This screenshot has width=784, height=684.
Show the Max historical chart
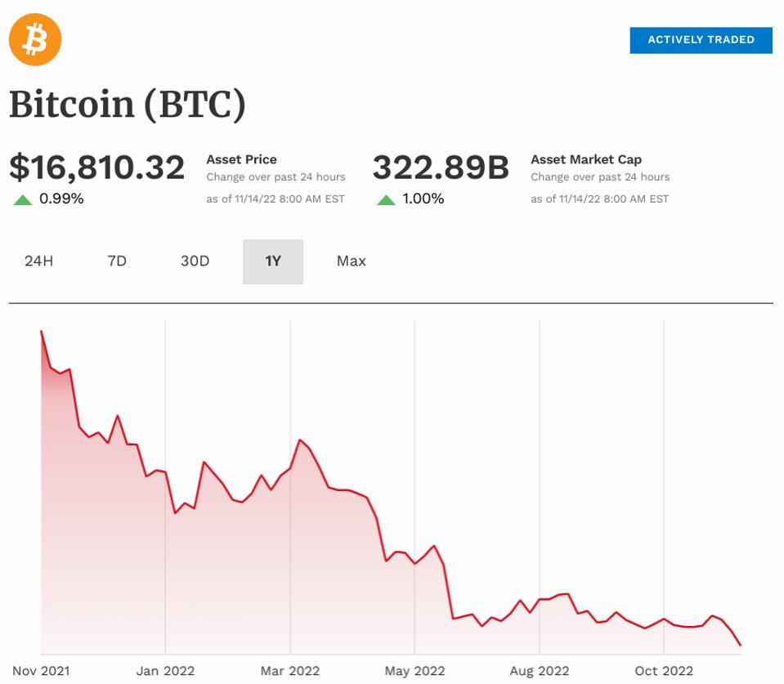(x=351, y=262)
